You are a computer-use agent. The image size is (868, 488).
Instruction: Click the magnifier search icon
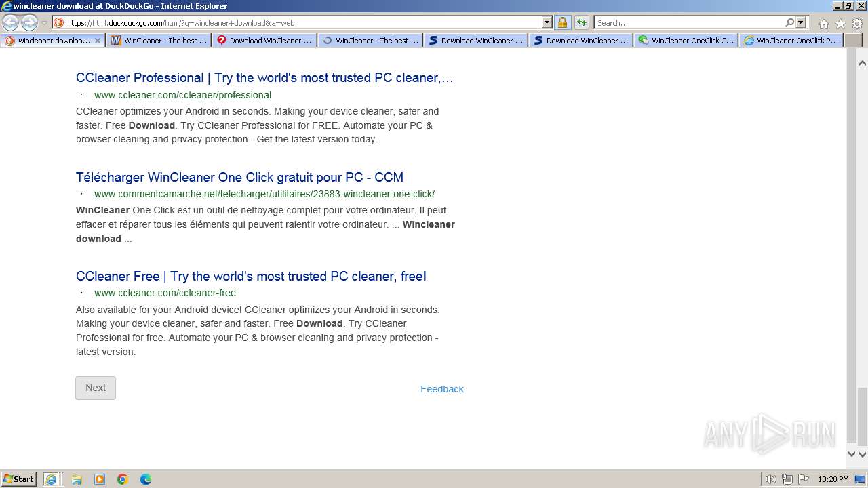coord(789,22)
